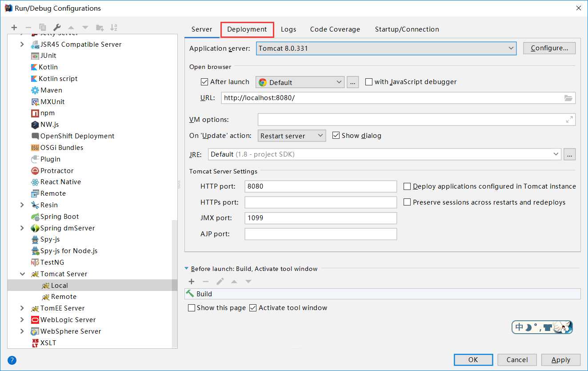Click the browser ellipsis browse button
Viewport: 588px width, 371px height.
[353, 82]
